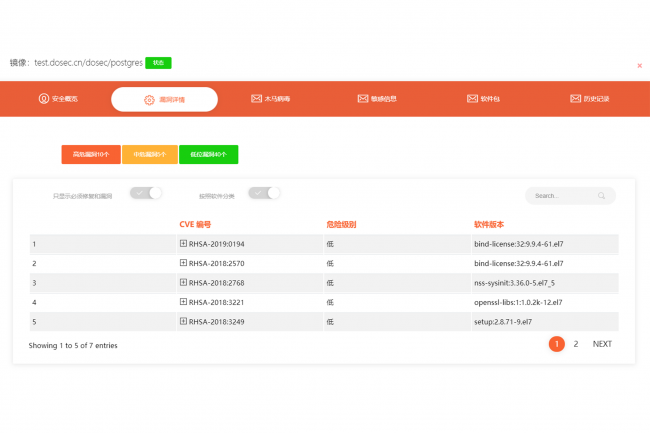Click the envelope icon next to 敏感信息
Screen dimensions: 650x433
point(363,99)
